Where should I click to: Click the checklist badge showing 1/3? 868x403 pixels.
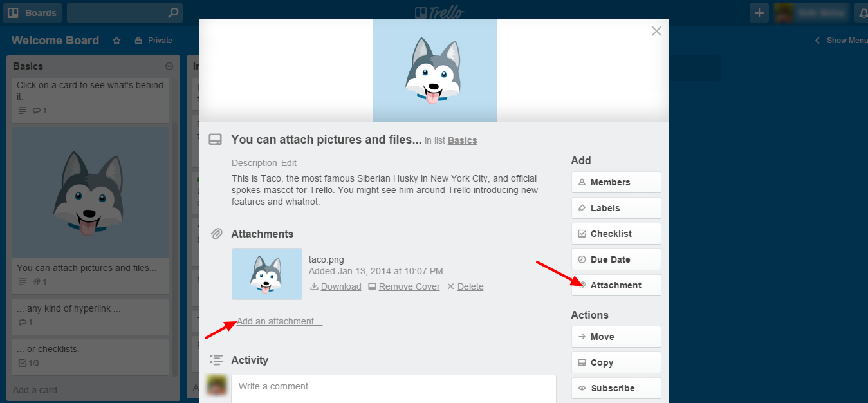pyautogui.click(x=28, y=363)
